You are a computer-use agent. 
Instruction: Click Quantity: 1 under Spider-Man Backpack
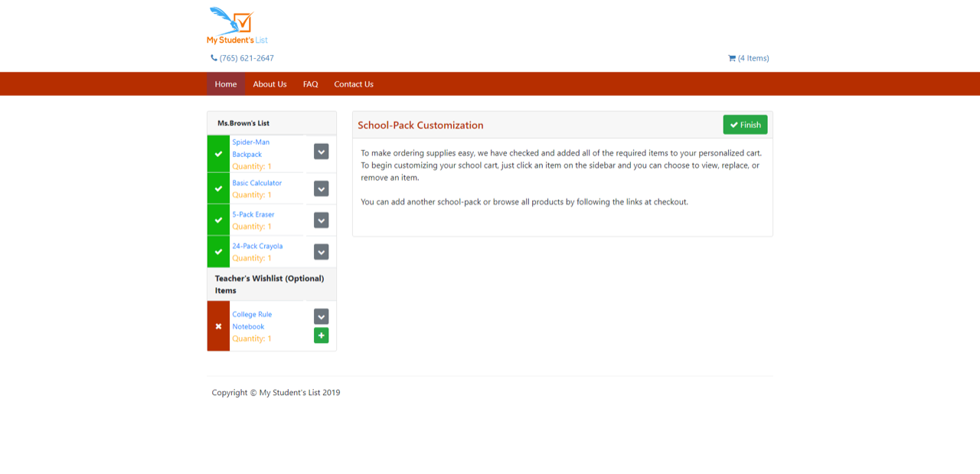coord(252,166)
